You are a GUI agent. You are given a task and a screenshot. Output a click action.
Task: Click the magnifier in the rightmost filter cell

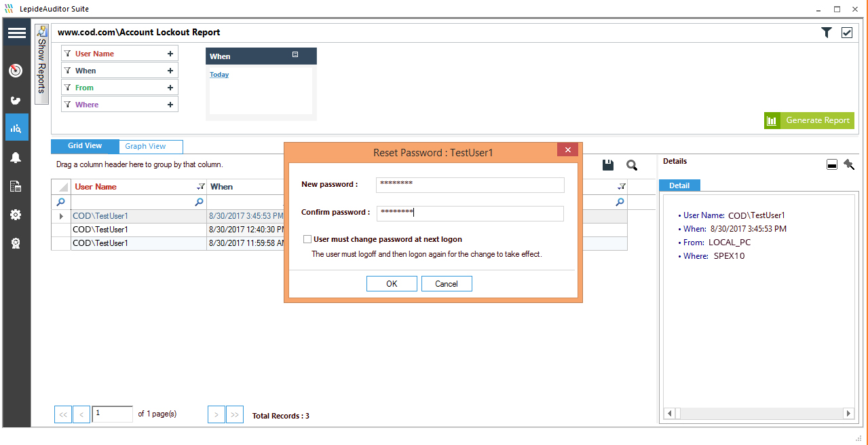click(x=620, y=202)
